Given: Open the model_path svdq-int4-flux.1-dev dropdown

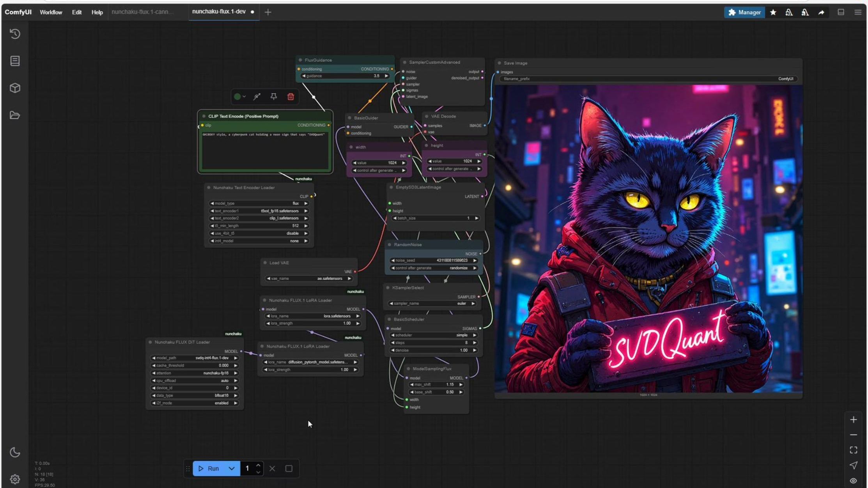Looking at the screenshot, I should point(195,358).
